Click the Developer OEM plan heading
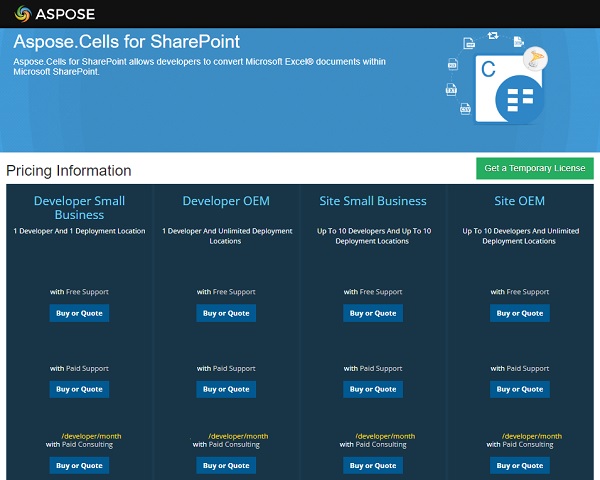 [x=226, y=201]
